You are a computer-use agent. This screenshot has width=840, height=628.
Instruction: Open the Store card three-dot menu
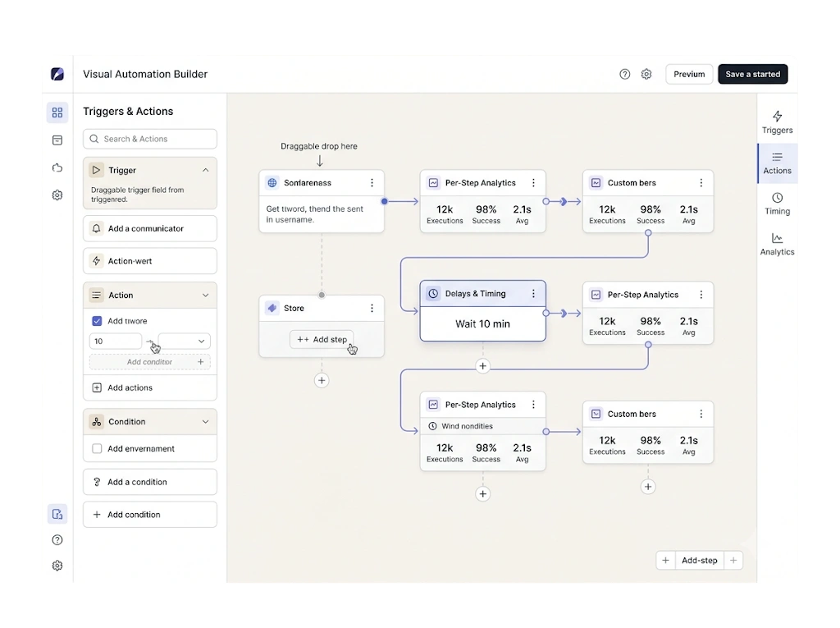[372, 309]
